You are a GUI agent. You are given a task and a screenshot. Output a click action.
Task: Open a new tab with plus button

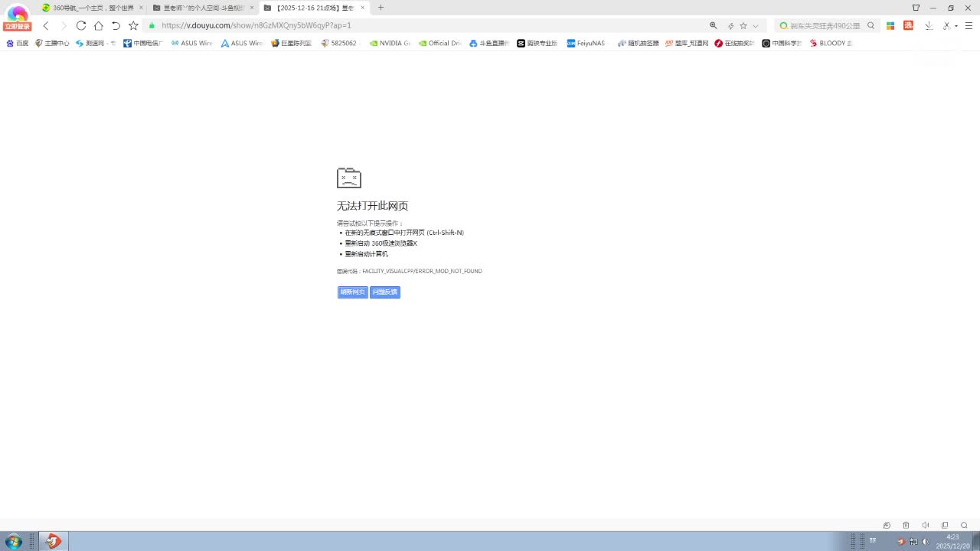pyautogui.click(x=381, y=8)
